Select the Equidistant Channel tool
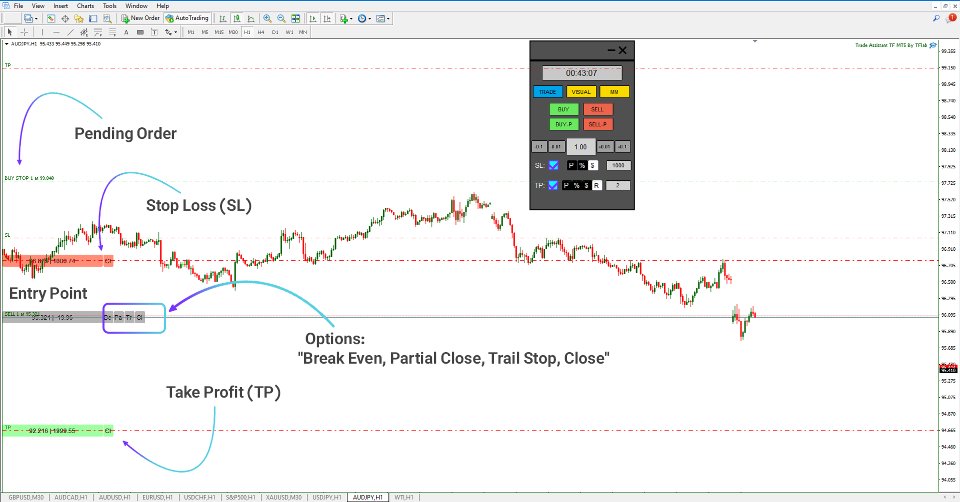Image resolution: width=960 pixels, height=502 pixels. 84,32
